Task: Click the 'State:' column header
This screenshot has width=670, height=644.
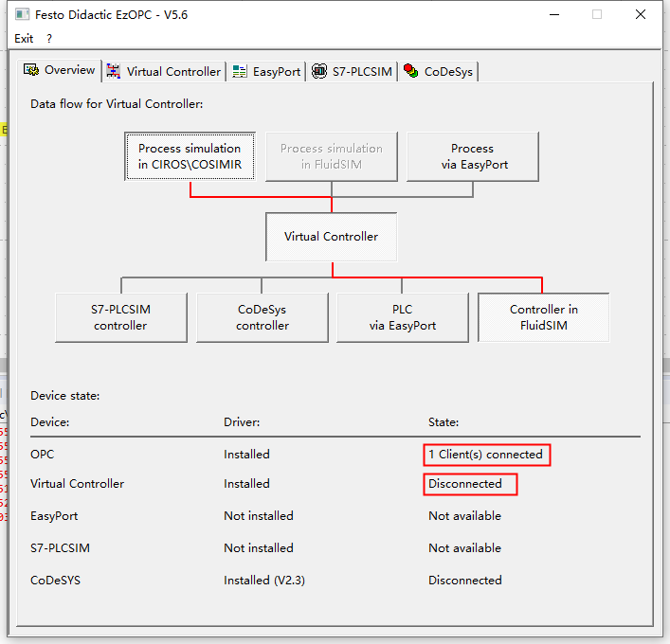Action: coord(444,422)
